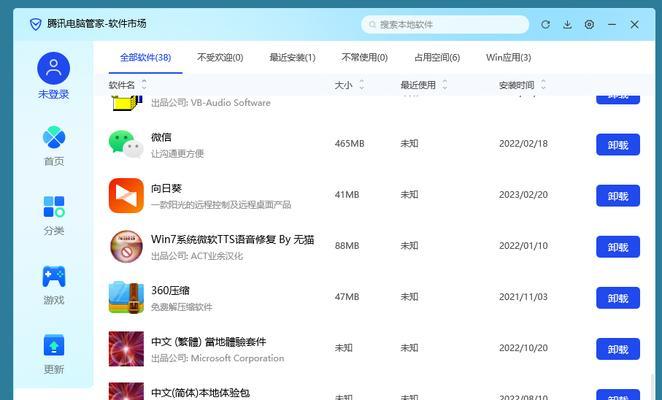Select the 微信 software name
Image resolution: width=662 pixels, height=400 pixels.
coord(161,137)
